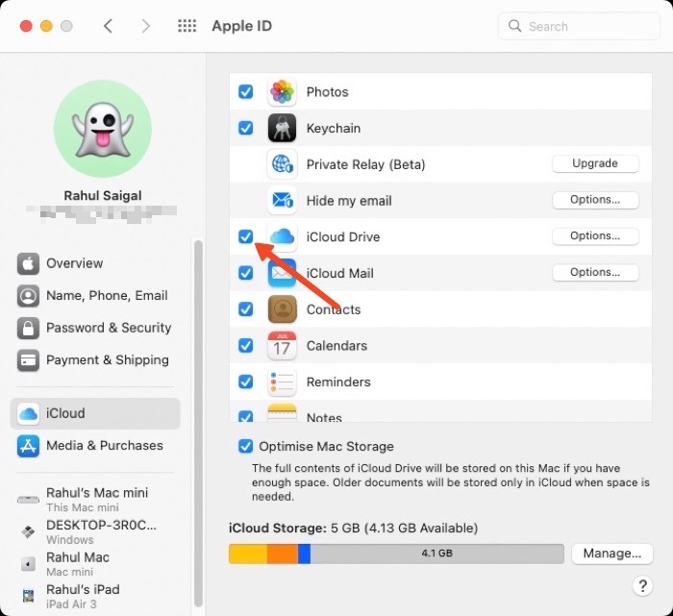Image resolution: width=673 pixels, height=616 pixels.
Task: Open Password & Security section
Action: click(95, 328)
